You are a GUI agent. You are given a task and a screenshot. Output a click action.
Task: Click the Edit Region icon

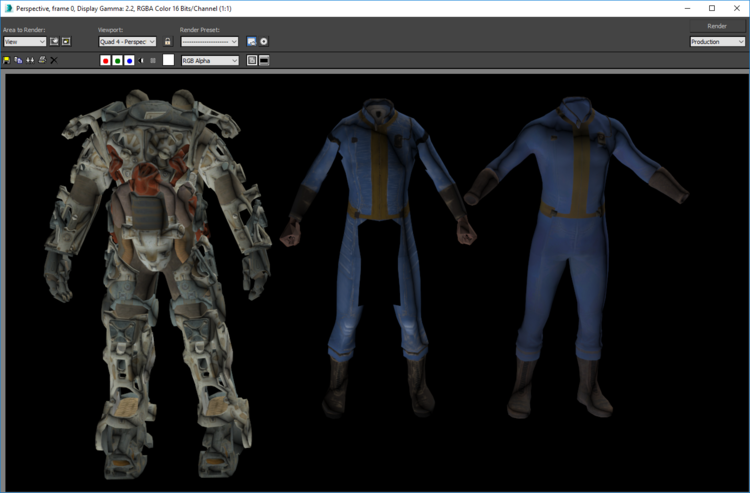54,42
